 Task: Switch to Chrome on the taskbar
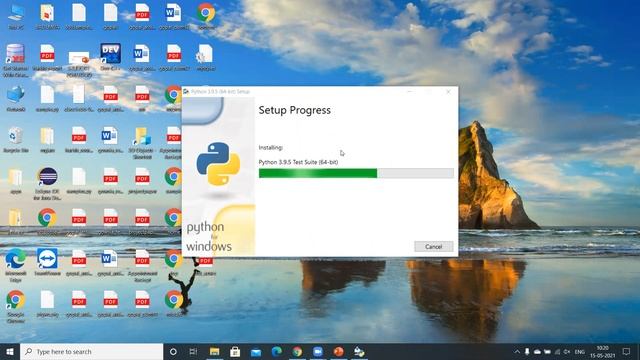297,351
